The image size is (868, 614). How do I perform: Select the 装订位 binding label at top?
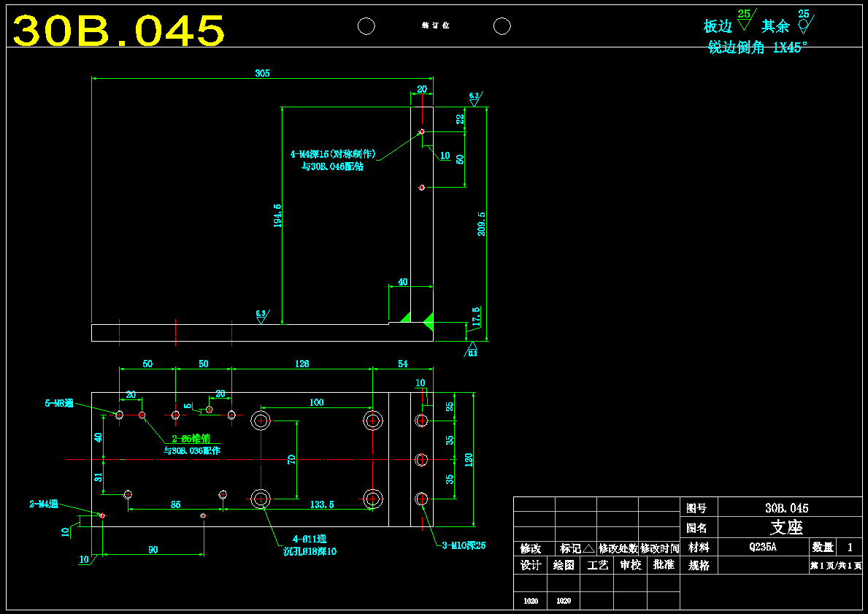436,26
